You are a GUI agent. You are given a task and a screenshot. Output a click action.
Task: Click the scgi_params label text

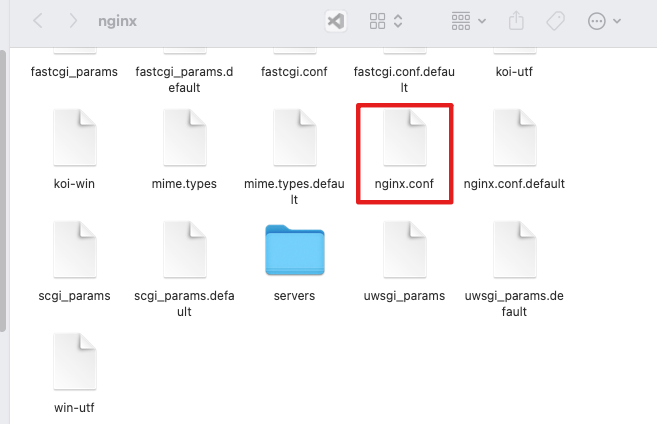point(74,296)
